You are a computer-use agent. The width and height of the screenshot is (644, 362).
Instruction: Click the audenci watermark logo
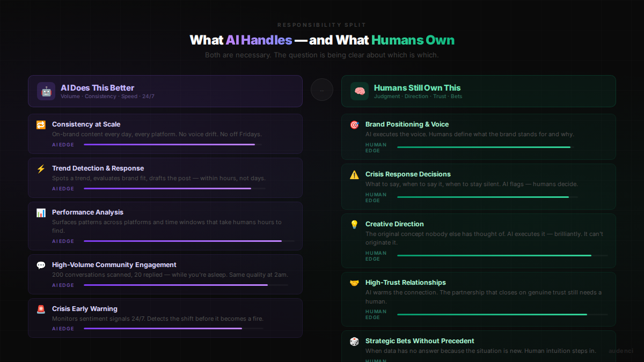click(620, 351)
